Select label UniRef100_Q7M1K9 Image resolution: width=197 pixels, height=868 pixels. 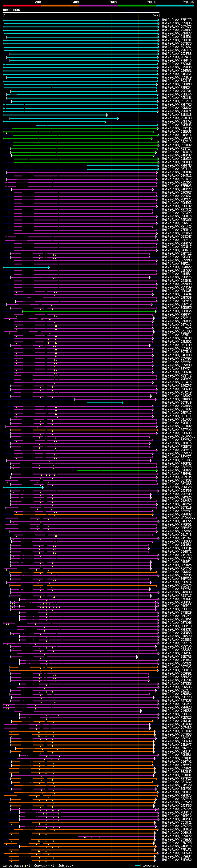(x=177, y=785)
